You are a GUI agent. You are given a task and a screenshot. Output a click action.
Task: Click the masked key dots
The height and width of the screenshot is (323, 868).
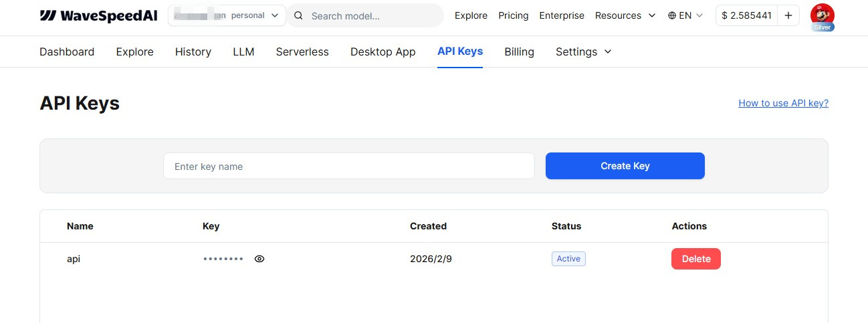pyautogui.click(x=223, y=259)
